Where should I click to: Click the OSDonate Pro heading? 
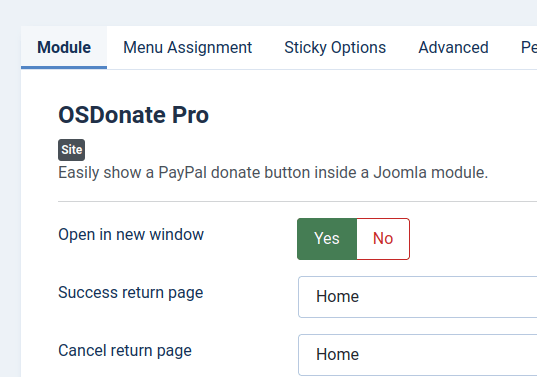(x=134, y=115)
